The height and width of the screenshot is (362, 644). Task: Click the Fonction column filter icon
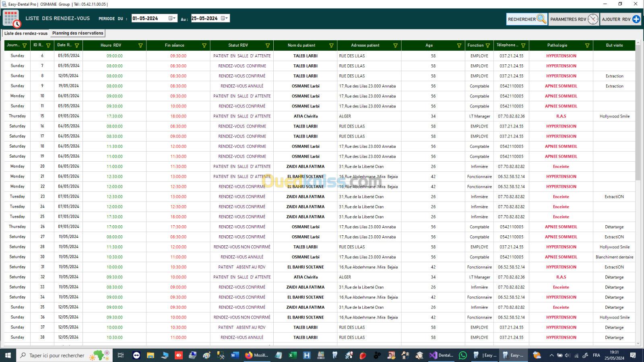pyautogui.click(x=488, y=45)
